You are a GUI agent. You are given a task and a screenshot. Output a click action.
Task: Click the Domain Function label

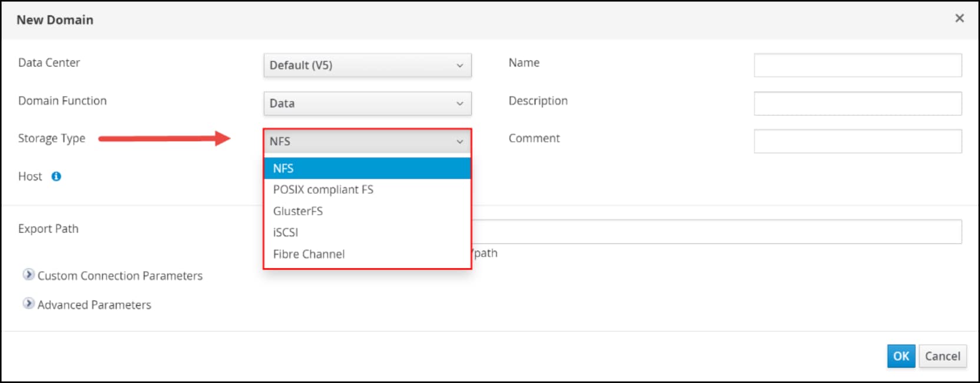tap(62, 101)
